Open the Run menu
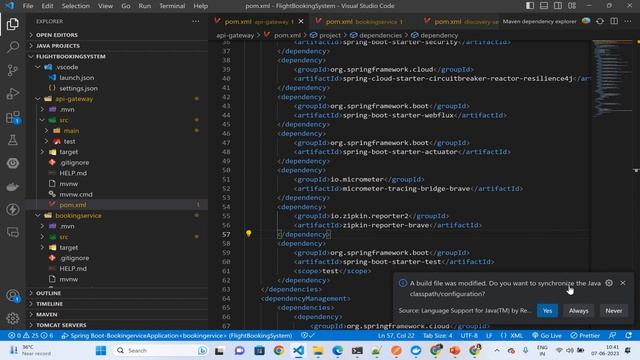 tap(144, 6)
